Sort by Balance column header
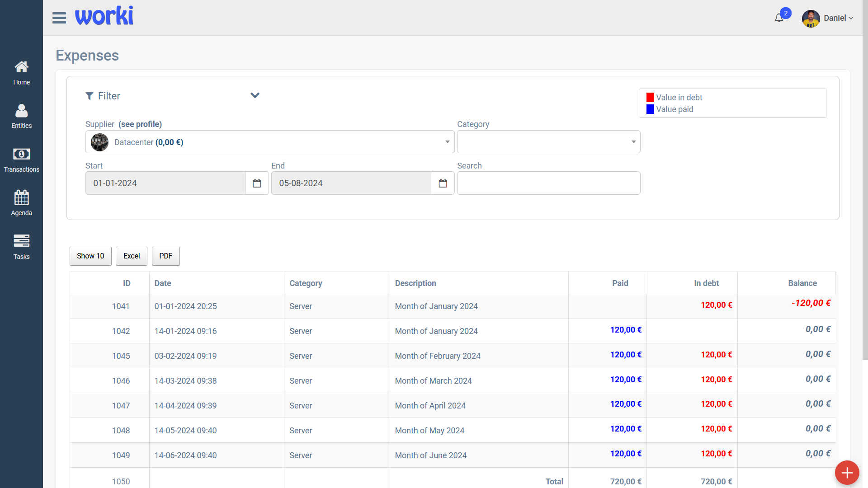The height and width of the screenshot is (488, 868). (787, 283)
